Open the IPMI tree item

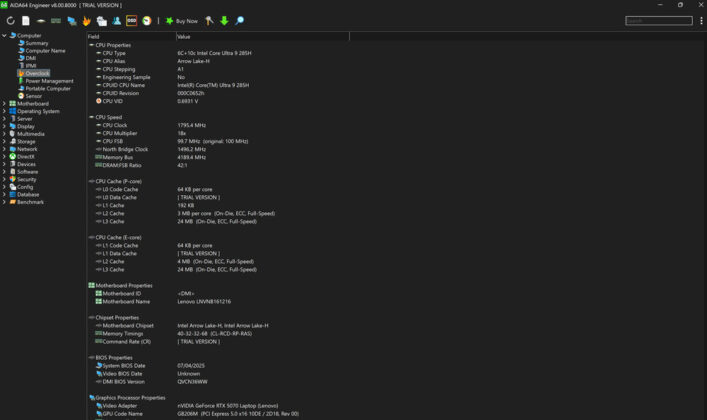(27, 66)
